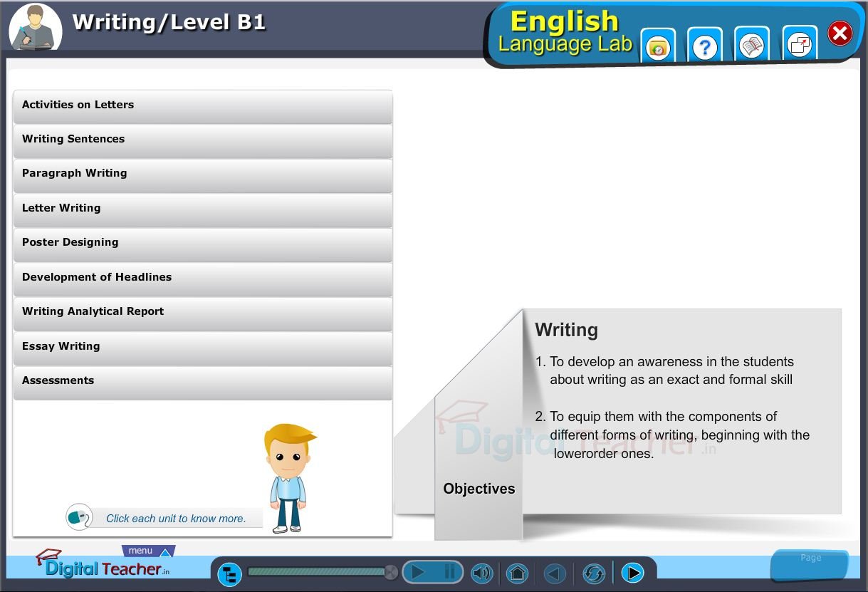
Task: Click the playback progress bar track
Action: tap(318, 571)
